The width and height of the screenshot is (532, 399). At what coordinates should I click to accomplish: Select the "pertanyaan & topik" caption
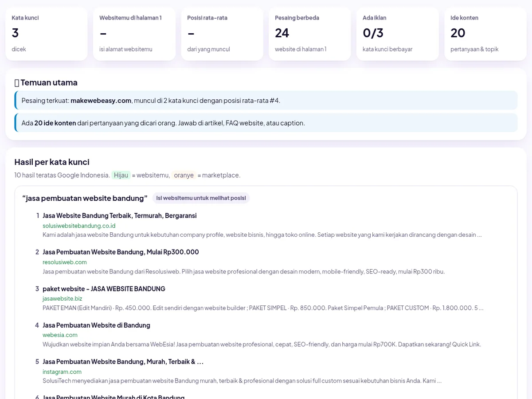coord(474,49)
